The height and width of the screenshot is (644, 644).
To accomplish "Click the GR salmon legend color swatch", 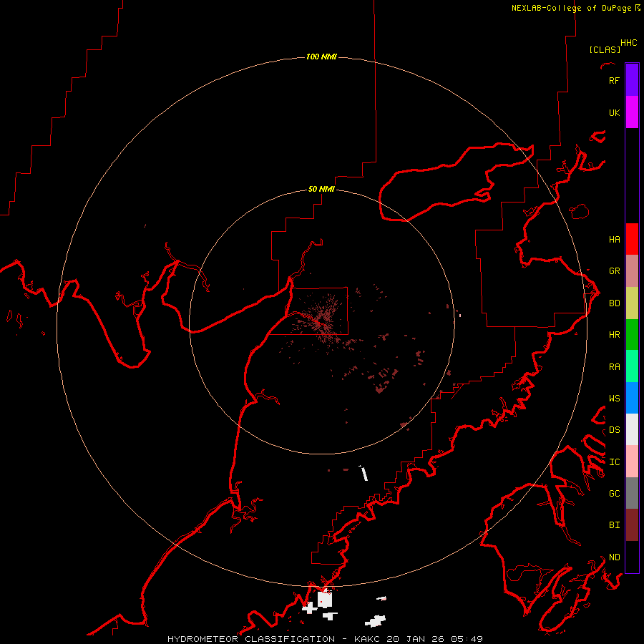I will tap(632, 271).
